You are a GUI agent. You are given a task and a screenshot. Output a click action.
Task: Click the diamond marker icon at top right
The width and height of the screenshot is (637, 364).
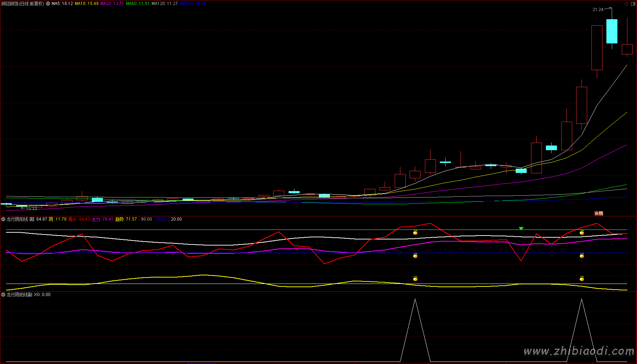tap(626, 4)
